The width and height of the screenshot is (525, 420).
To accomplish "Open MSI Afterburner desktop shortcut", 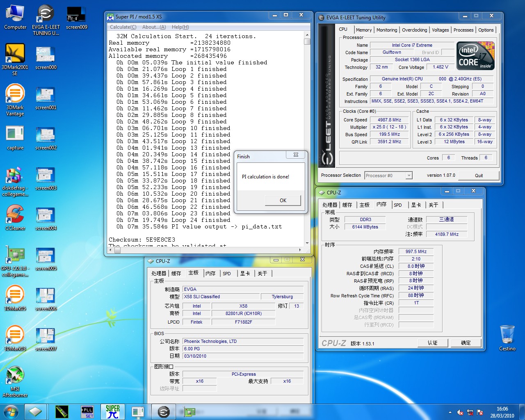I will point(15,381).
